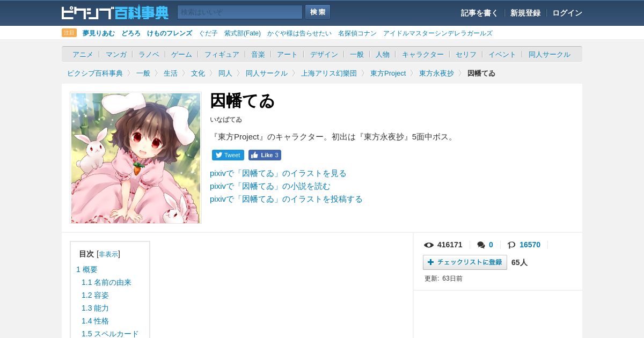
Task: Open trending tag 夢見りあむ
Action: tap(99, 33)
